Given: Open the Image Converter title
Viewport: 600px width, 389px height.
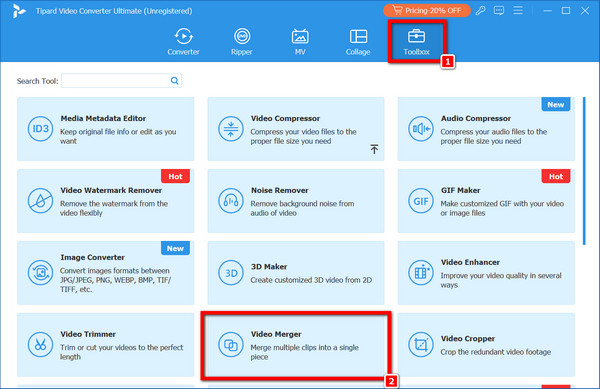Looking at the screenshot, I should tap(92, 257).
